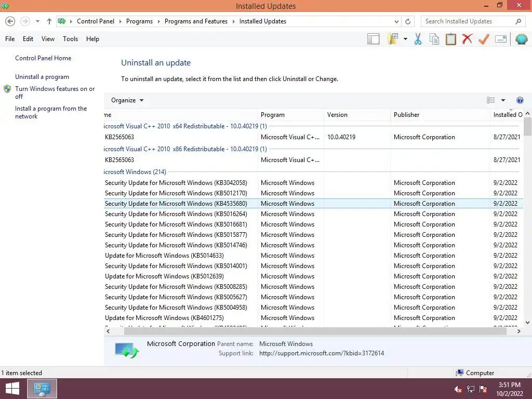Click the update icon in details pane
Screen dimensions: 532x399
[127, 351]
